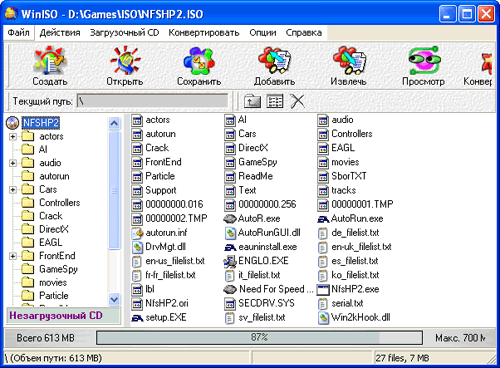Click the Сохранить toolbar icon
This screenshot has width=500, height=368.
point(199,60)
